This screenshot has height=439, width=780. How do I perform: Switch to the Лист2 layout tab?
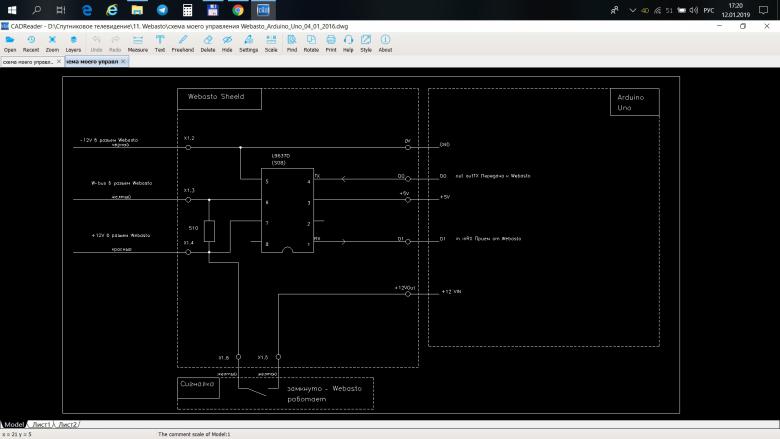coord(67,424)
